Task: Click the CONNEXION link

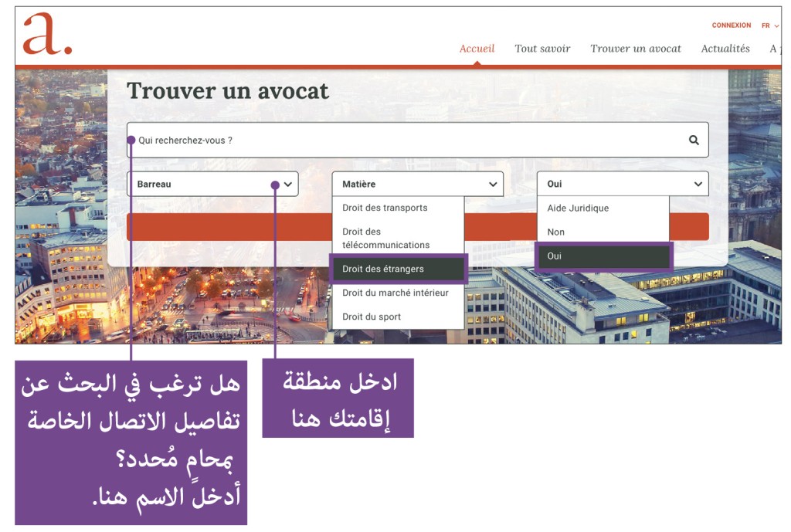Action: (x=731, y=25)
